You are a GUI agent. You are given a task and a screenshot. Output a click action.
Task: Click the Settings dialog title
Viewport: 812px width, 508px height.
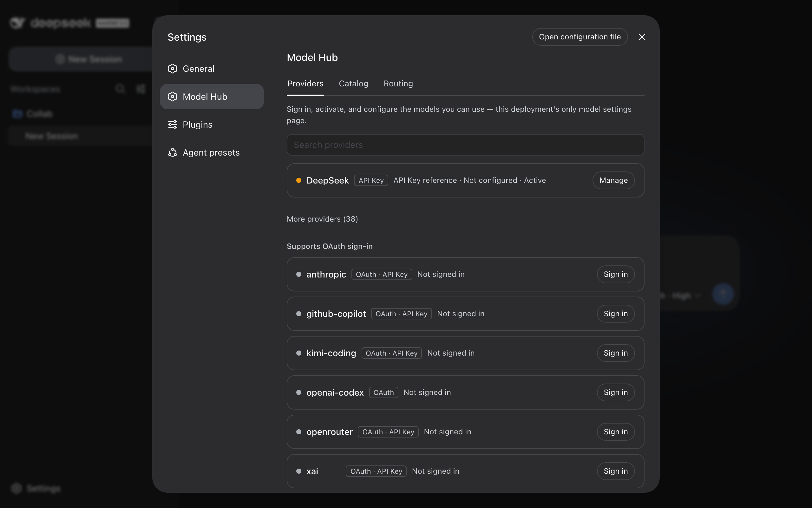coord(187,37)
